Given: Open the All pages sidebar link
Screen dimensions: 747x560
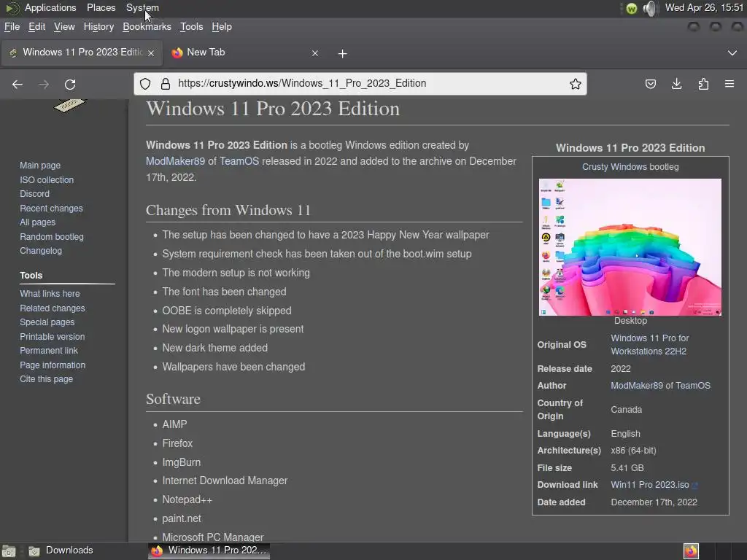Looking at the screenshot, I should pos(37,222).
